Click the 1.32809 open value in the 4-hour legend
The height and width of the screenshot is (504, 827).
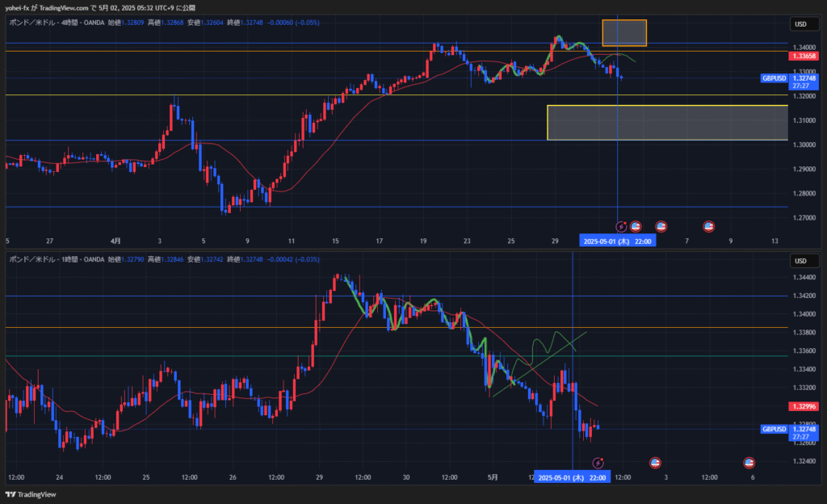(x=132, y=23)
